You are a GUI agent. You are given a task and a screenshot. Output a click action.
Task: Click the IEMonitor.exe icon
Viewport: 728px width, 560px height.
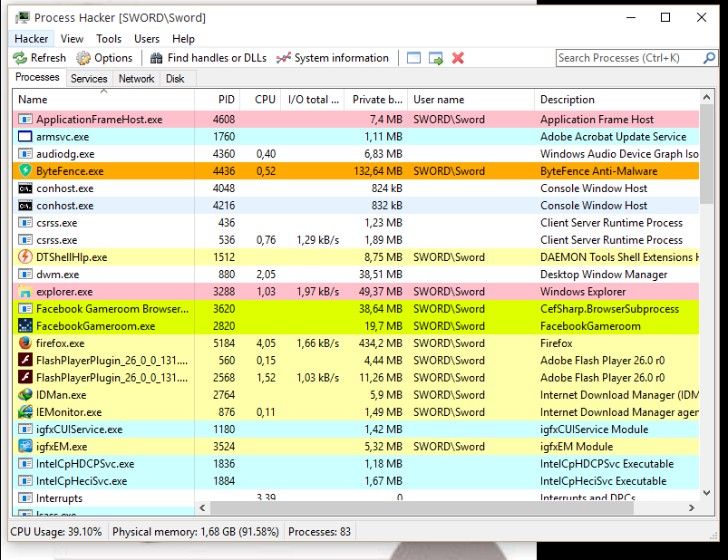click(x=25, y=411)
